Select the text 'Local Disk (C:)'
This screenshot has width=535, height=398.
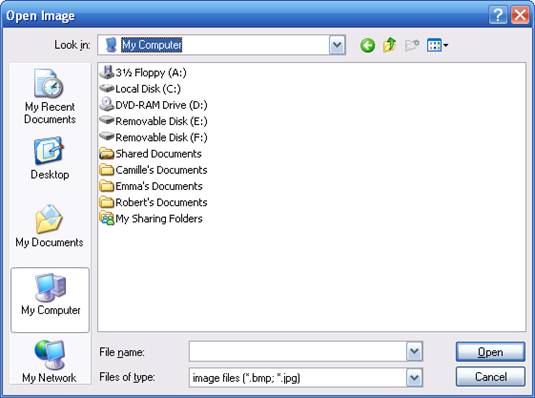(x=148, y=89)
